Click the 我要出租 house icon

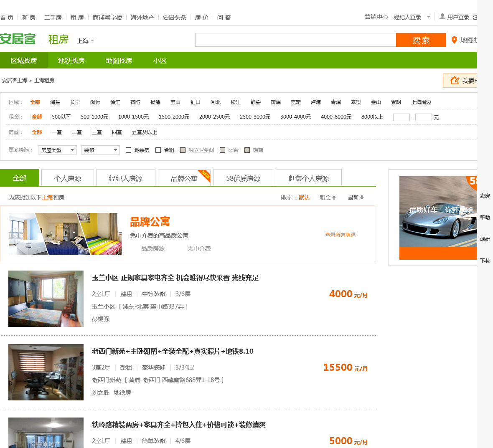(x=455, y=81)
